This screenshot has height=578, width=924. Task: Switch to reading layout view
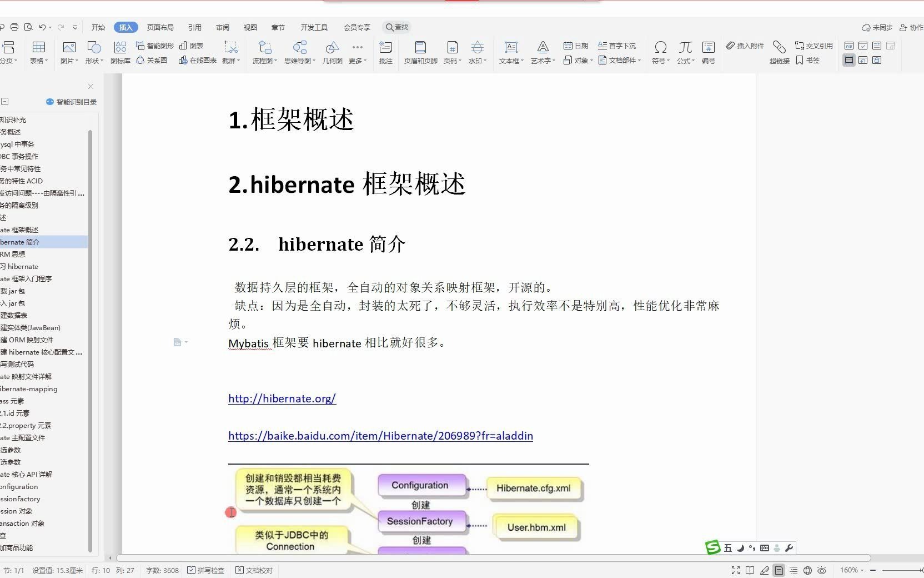click(750, 570)
